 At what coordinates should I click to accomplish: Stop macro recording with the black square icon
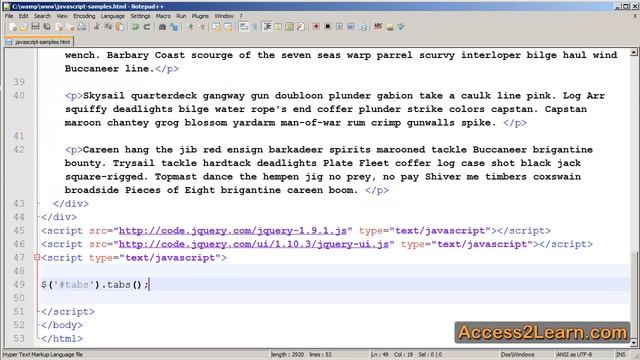327,27
